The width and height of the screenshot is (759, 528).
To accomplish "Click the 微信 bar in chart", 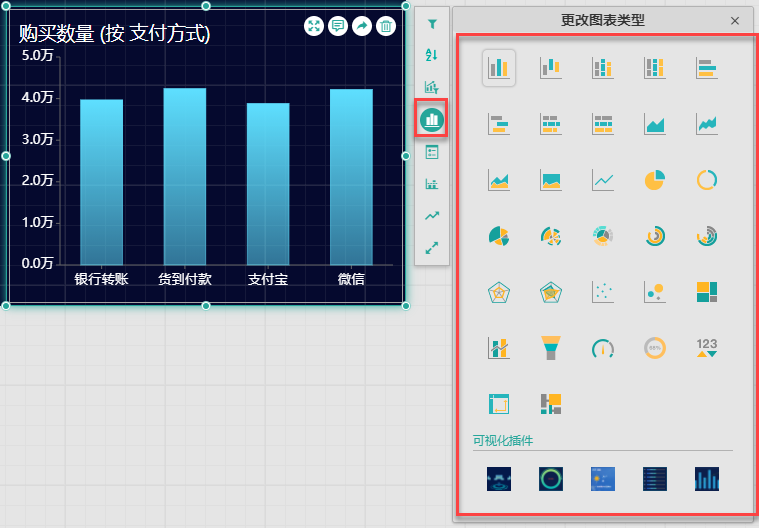I will click(351, 177).
